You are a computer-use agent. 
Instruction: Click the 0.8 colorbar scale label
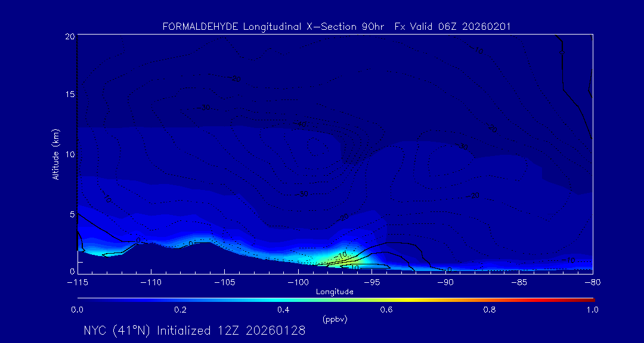coord(490,310)
